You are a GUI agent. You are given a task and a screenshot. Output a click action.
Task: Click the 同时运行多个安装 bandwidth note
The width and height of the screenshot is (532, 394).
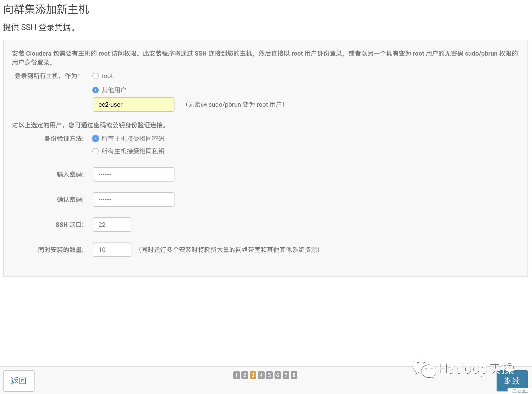click(229, 250)
